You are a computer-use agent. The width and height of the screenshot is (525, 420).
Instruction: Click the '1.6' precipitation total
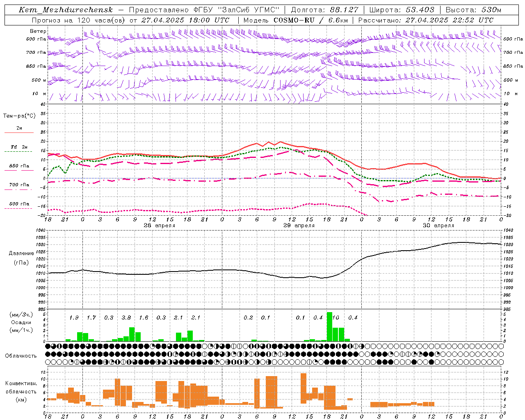click(144, 318)
